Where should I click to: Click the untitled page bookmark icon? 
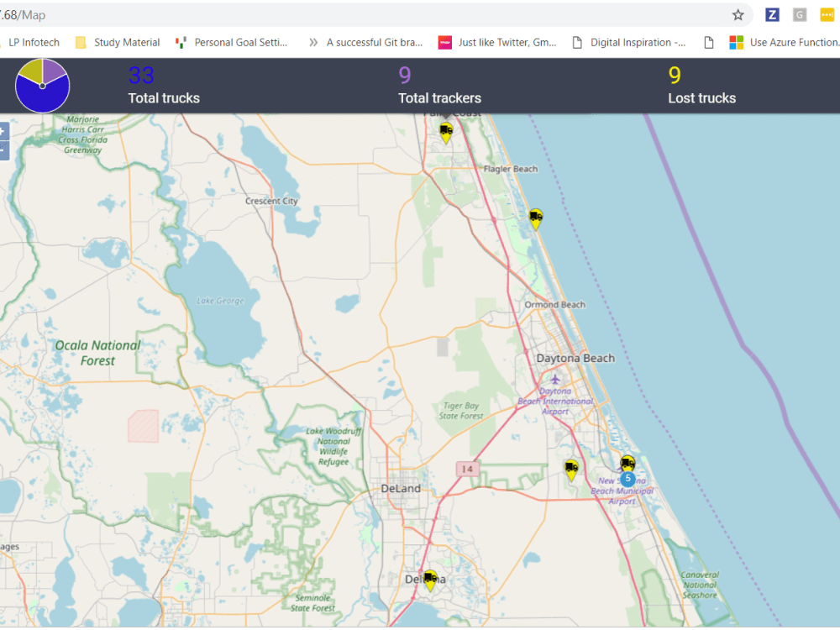(709, 42)
